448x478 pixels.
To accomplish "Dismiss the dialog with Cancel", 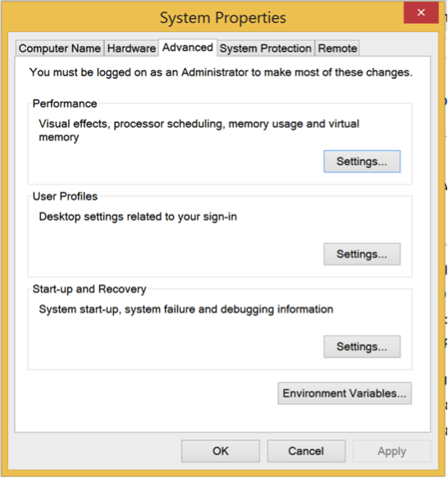I will coord(306,451).
